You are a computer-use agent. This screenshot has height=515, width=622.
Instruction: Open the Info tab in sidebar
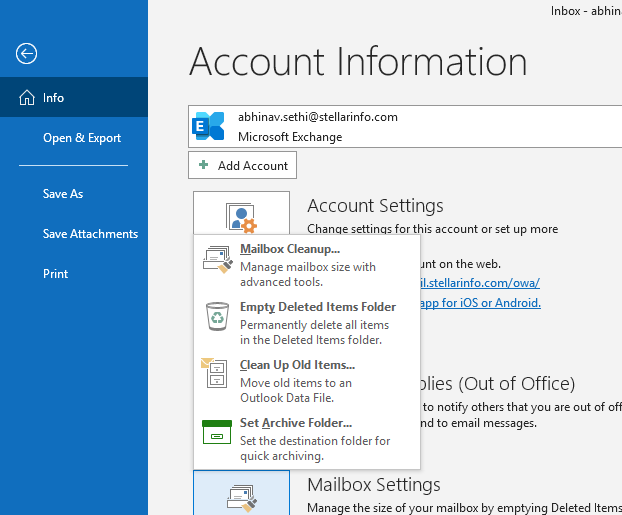(74, 97)
